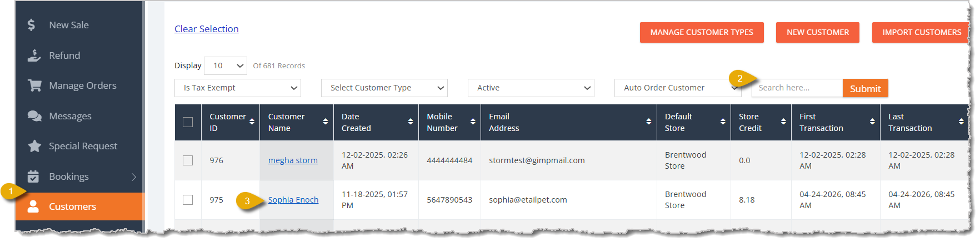Select the Customers menu item
The image size is (980, 242).
pyautogui.click(x=80, y=206)
